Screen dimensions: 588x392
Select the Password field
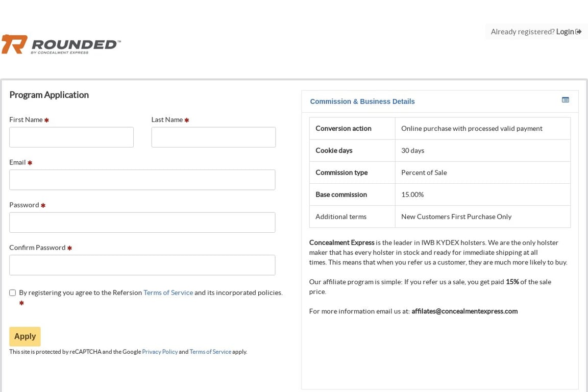tap(142, 223)
